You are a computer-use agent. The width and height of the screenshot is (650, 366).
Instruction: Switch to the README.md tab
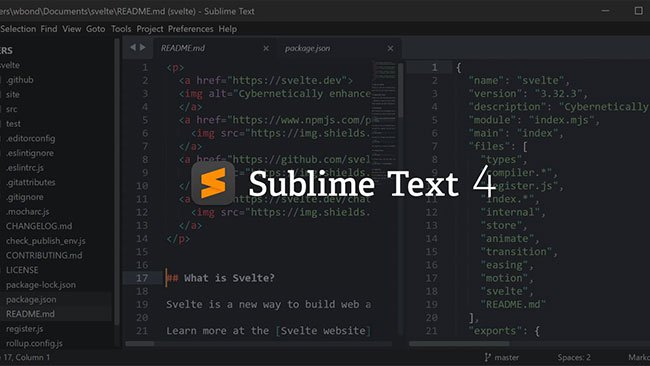(x=183, y=48)
